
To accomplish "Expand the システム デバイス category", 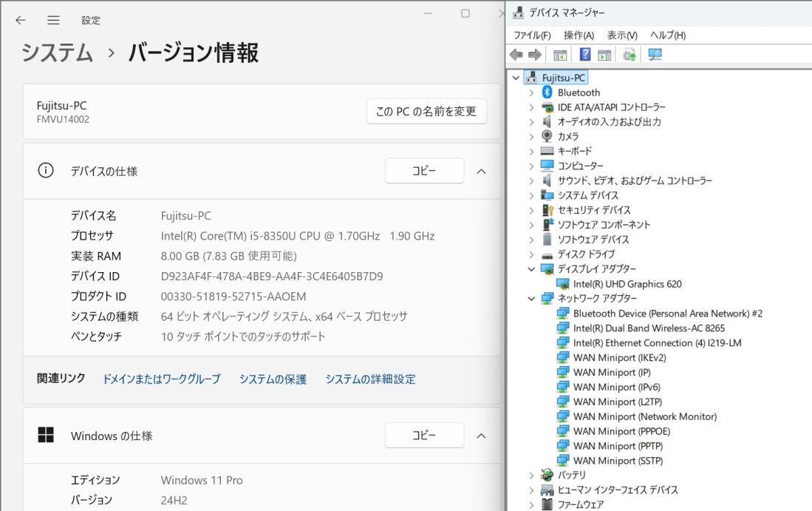I will tap(531, 195).
